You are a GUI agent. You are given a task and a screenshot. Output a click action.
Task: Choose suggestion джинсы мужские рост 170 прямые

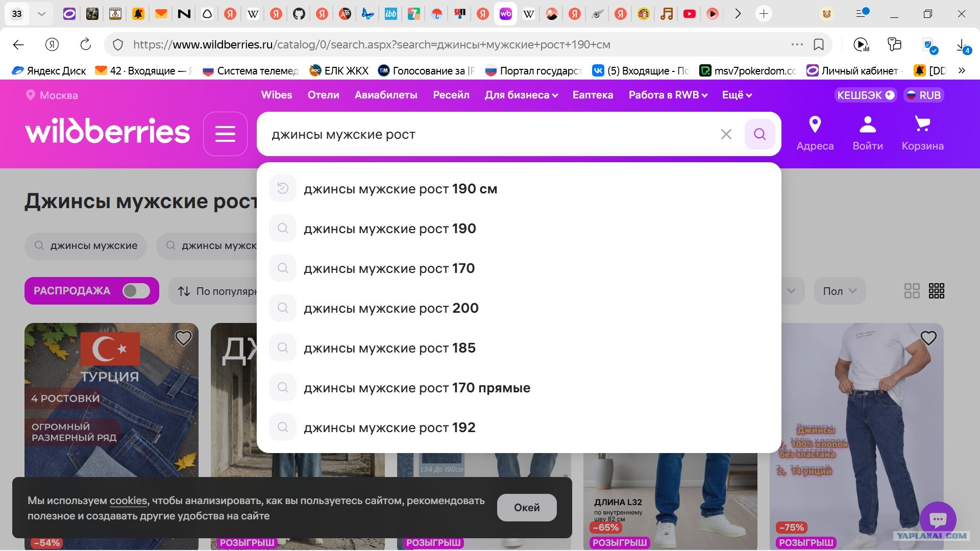point(519,388)
